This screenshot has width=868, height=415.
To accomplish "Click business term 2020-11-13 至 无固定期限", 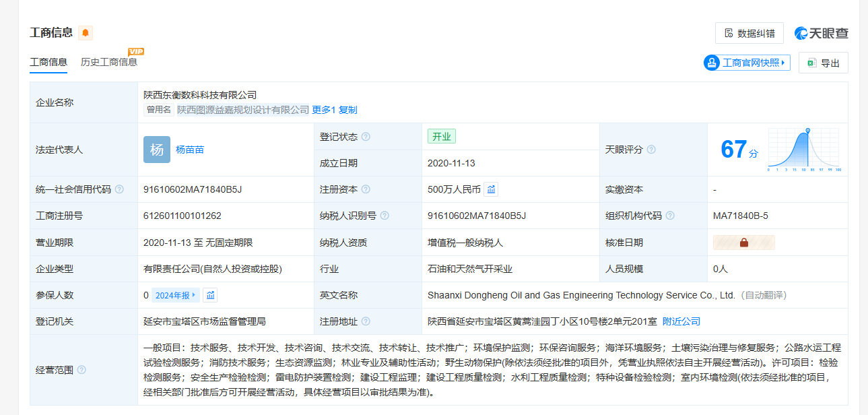I will click(x=198, y=243).
